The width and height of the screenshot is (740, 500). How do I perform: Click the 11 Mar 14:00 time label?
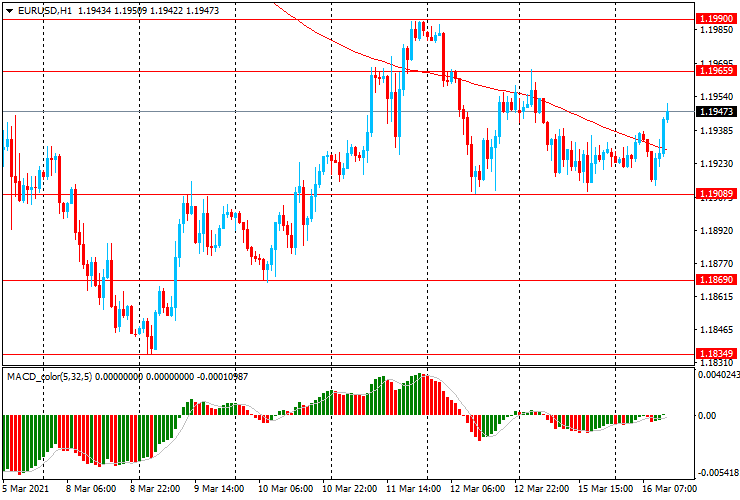click(x=413, y=488)
